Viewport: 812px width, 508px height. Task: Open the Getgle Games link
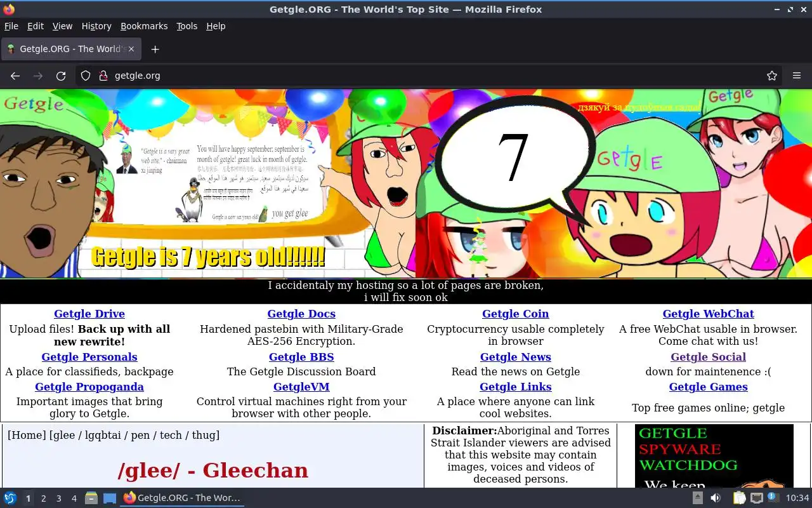(x=708, y=387)
